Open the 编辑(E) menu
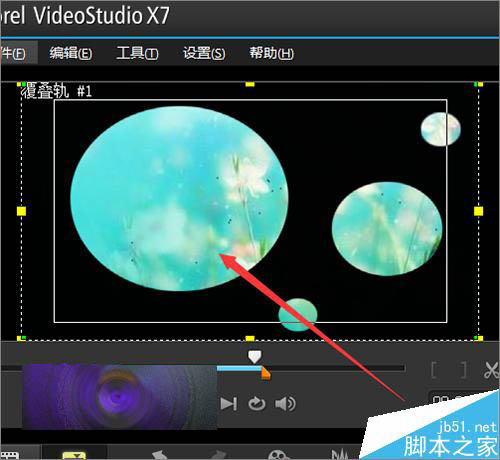 click(71, 53)
